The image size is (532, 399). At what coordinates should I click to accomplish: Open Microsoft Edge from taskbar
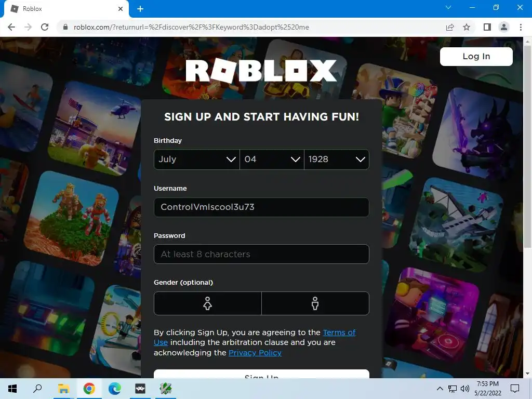(x=115, y=389)
